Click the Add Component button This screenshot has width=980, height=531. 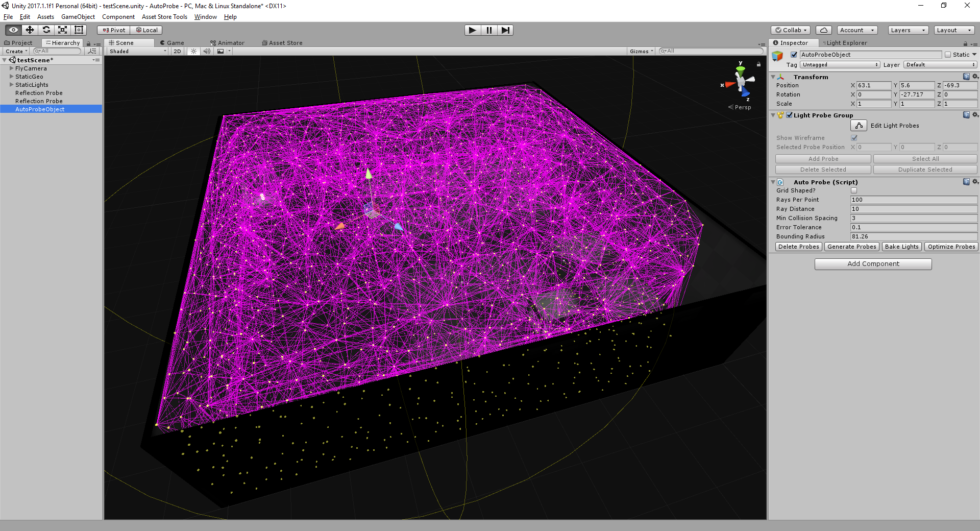873,264
